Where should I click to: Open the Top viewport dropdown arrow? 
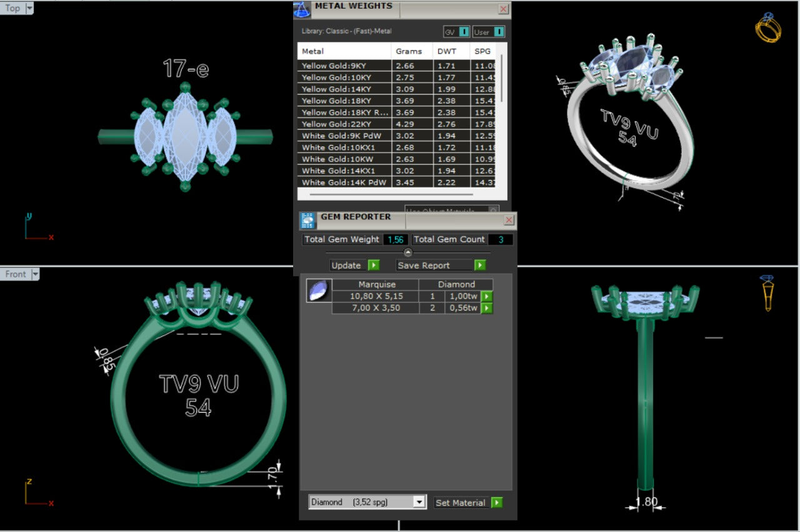pyautogui.click(x=29, y=8)
